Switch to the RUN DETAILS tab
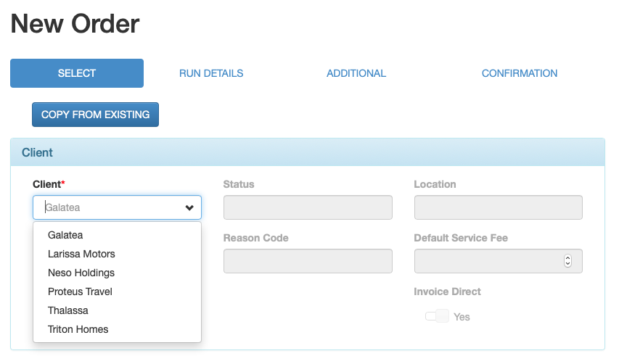 coord(211,73)
